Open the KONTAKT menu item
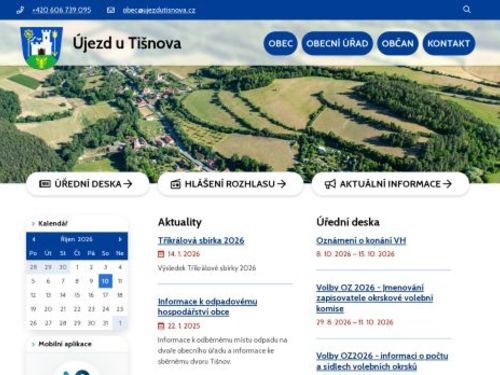The width and height of the screenshot is (500, 375). (x=449, y=43)
